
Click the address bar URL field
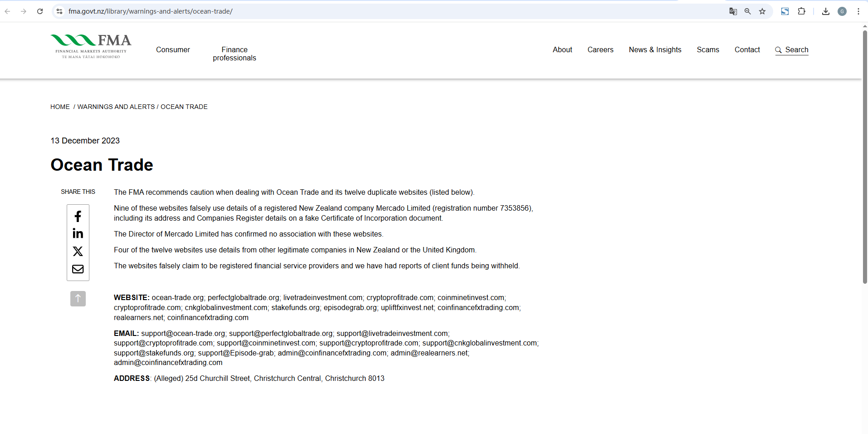pyautogui.click(x=363, y=11)
